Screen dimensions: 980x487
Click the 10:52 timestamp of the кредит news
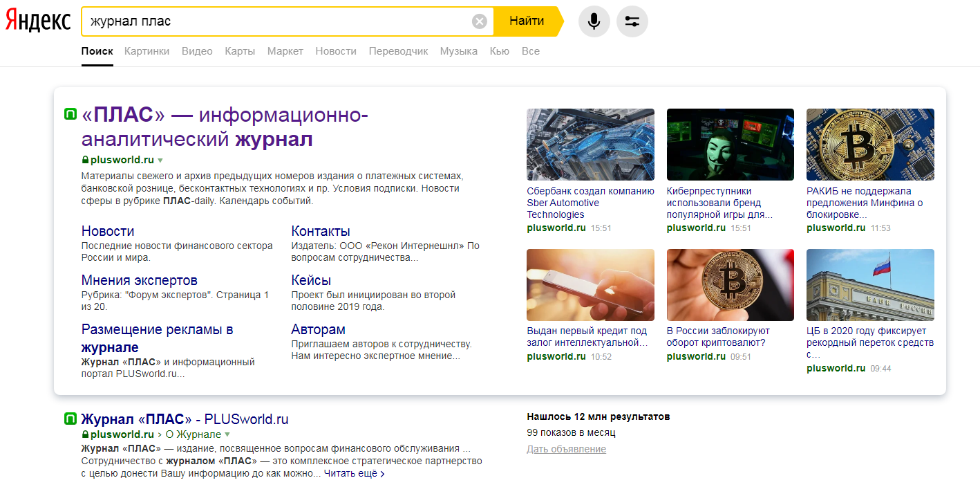pos(601,357)
